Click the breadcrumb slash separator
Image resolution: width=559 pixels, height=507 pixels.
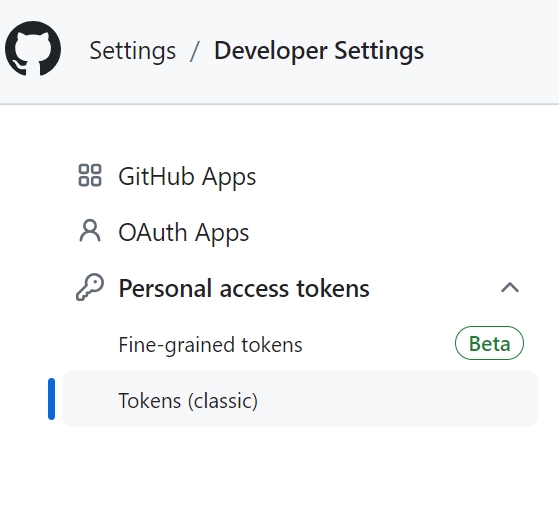click(194, 51)
